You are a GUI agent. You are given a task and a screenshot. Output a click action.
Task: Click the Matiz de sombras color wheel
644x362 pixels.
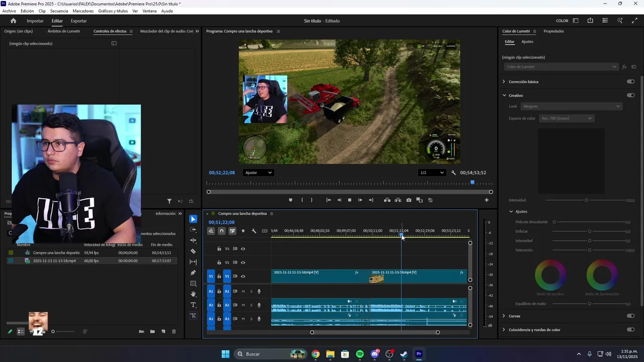click(x=550, y=275)
